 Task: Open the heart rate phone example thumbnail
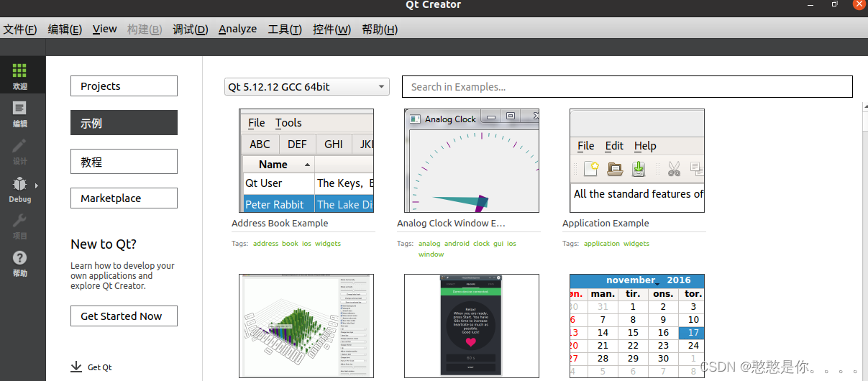472,326
